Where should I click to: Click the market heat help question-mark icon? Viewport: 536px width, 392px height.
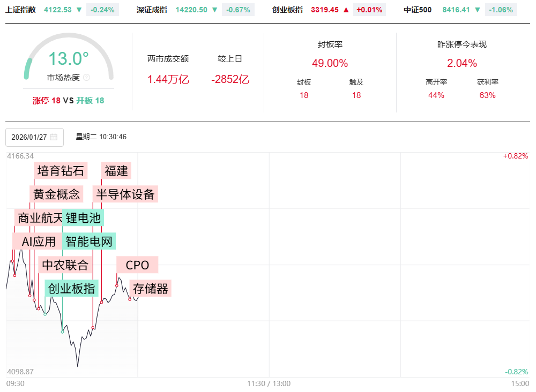coord(87,78)
